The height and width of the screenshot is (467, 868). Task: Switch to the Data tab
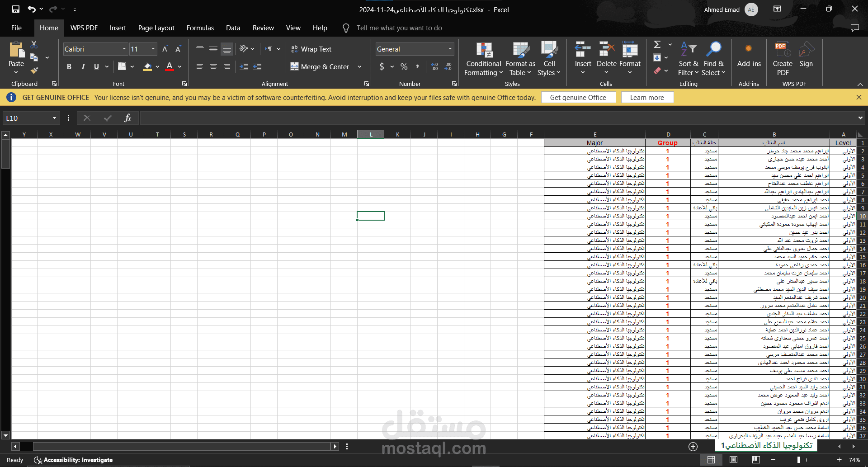[x=233, y=28]
